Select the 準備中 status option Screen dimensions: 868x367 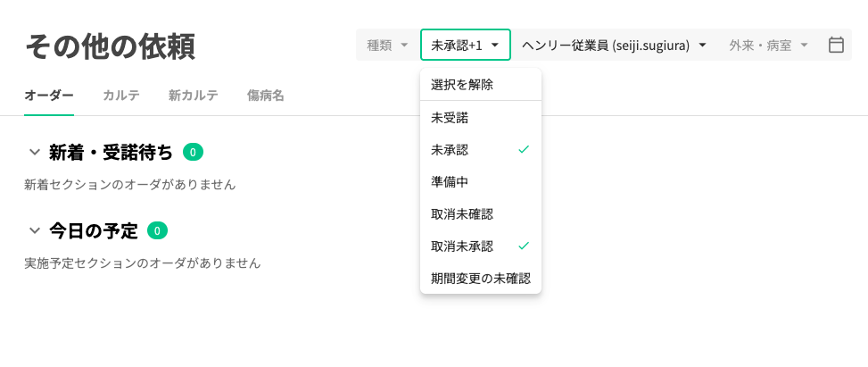click(x=450, y=181)
